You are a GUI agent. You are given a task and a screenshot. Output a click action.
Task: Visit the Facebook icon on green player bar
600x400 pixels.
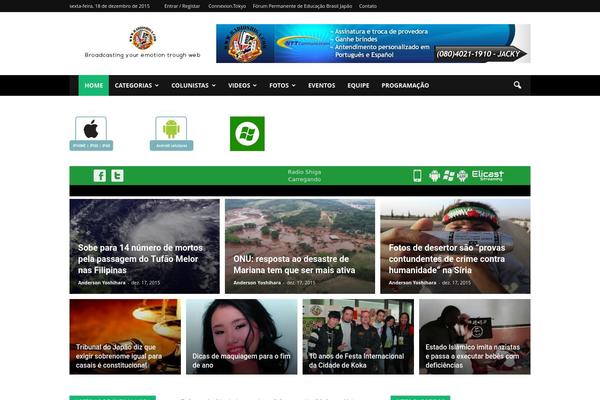[100, 176]
